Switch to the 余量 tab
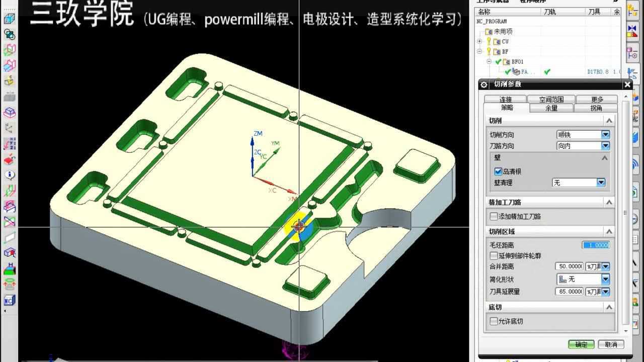Viewport: 644px width, 362px height. [x=551, y=108]
